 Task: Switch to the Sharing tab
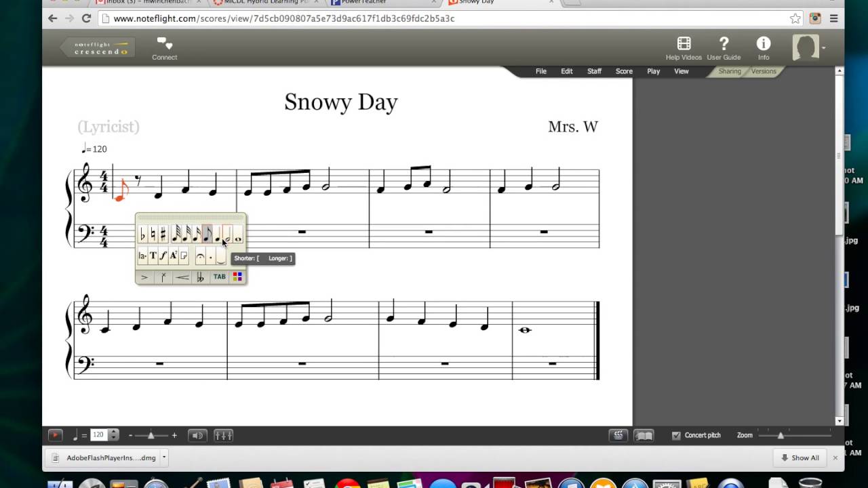[x=730, y=71]
